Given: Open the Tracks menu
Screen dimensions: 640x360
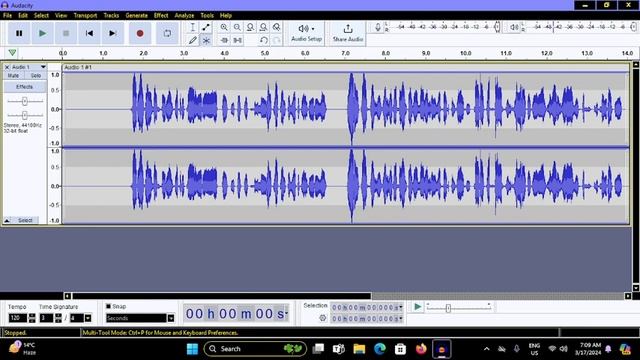Looking at the screenshot, I should [111, 16].
